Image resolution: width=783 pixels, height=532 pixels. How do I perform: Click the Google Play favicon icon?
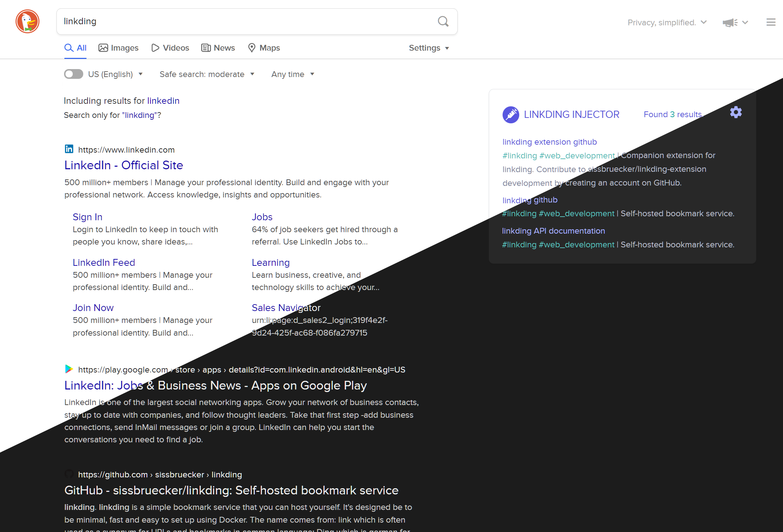(69, 369)
